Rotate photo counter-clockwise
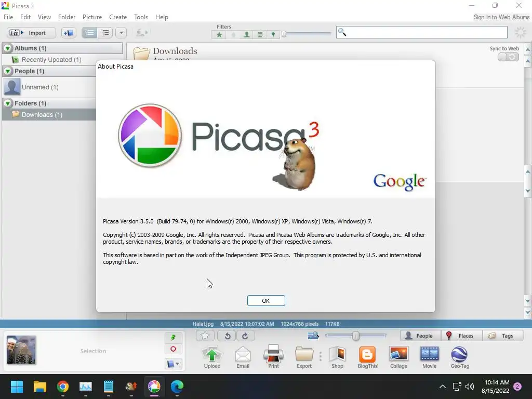 tap(228, 336)
